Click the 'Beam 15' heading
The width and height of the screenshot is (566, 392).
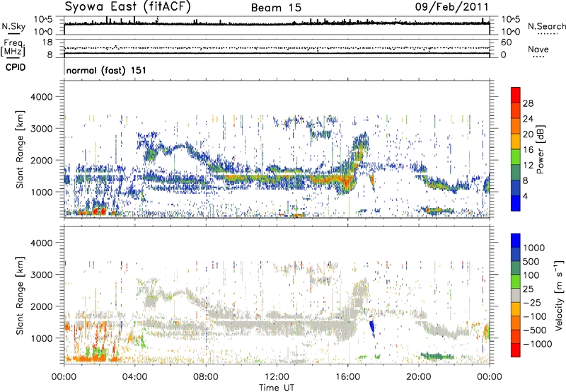pyautogui.click(x=276, y=8)
